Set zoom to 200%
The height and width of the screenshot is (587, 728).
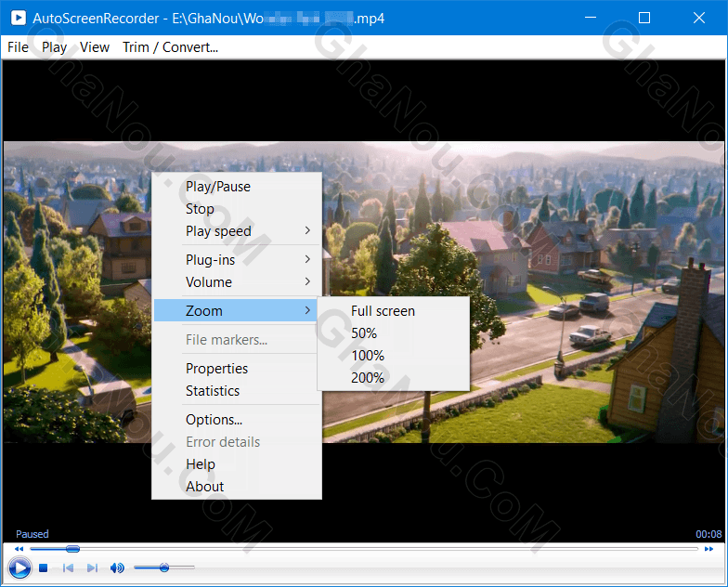click(394, 377)
